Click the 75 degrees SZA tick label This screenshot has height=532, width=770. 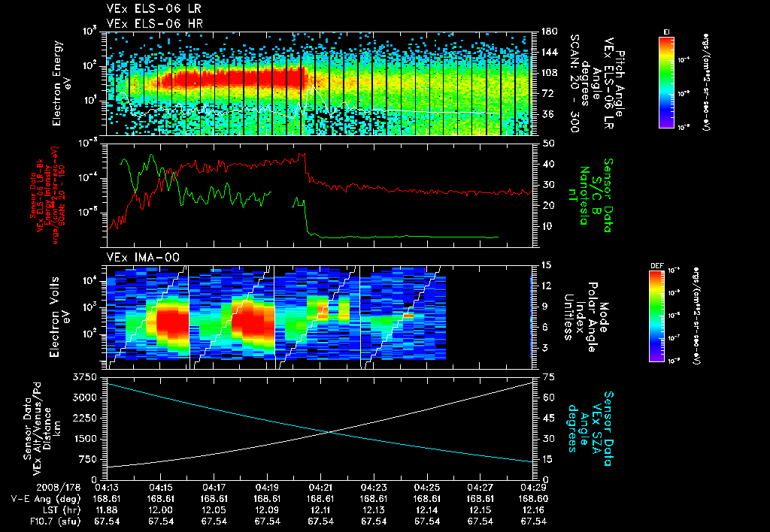pyautogui.click(x=548, y=377)
